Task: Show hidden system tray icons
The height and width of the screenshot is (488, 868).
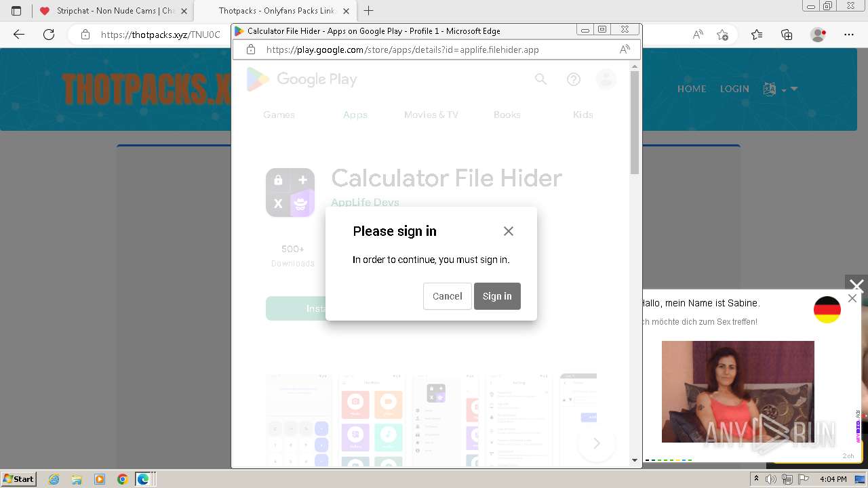Action: pyautogui.click(x=757, y=479)
